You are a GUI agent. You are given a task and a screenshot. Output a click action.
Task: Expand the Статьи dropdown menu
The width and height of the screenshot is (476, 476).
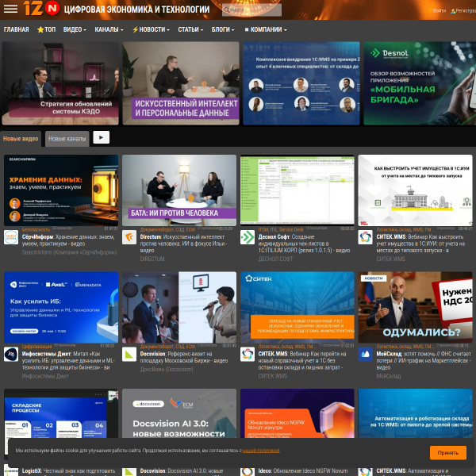190,29
